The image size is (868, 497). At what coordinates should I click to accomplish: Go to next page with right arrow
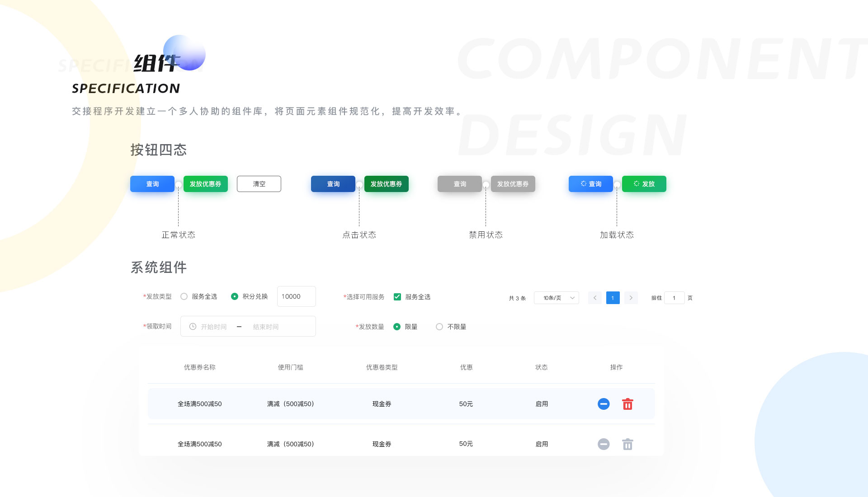[x=631, y=298]
